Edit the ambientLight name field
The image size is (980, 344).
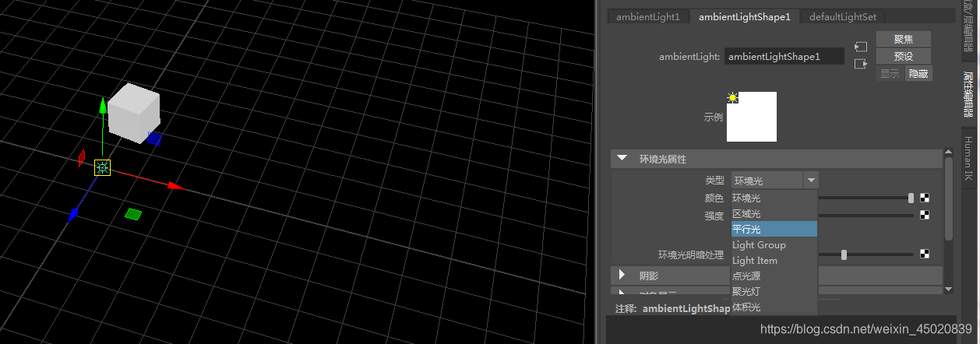pos(784,56)
